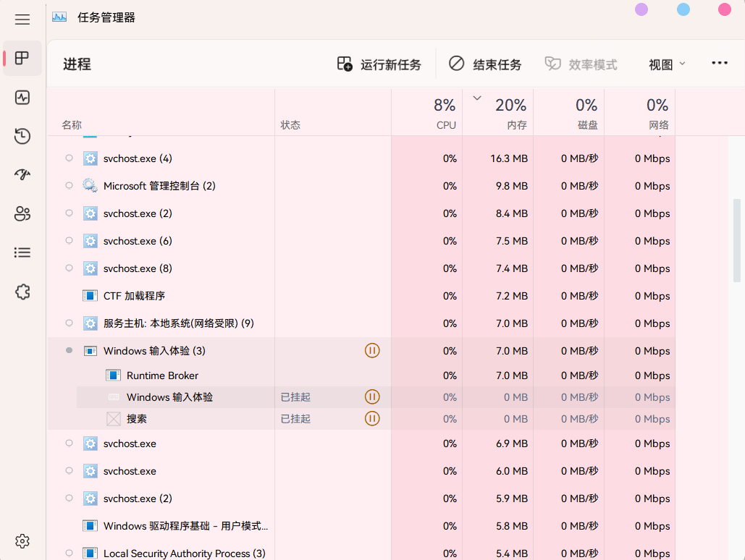Expand Microsoft 管理控制台 (2) group

point(69,186)
